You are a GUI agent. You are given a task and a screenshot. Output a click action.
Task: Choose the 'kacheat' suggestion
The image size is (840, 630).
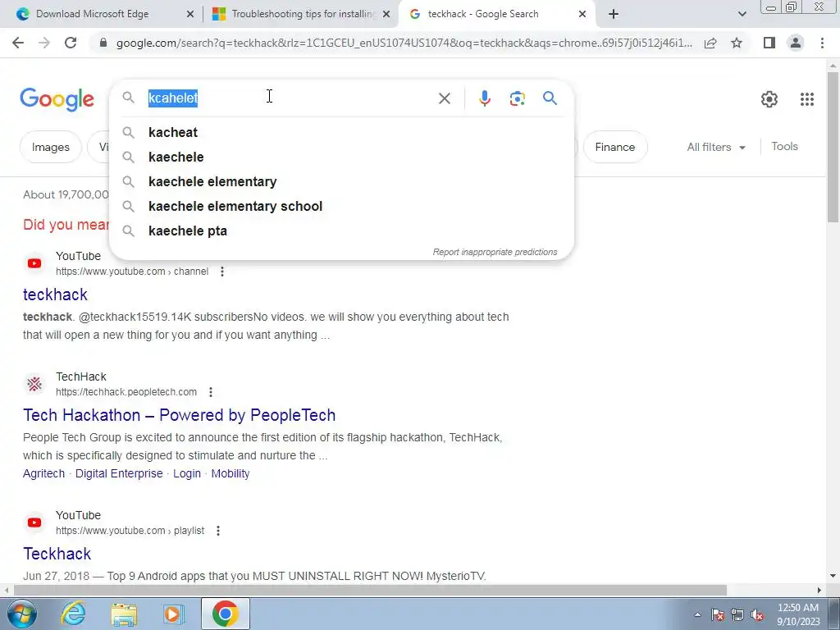click(341, 132)
